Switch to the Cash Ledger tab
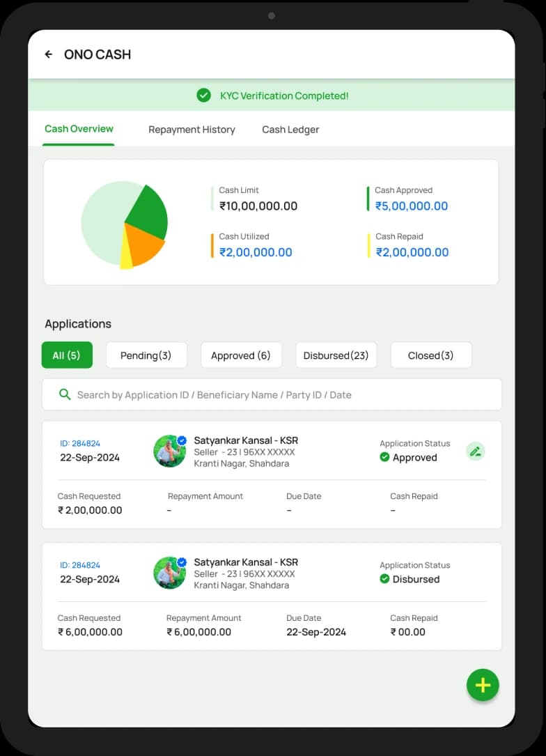Screen dimensions: 546x756 click(x=290, y=130)
